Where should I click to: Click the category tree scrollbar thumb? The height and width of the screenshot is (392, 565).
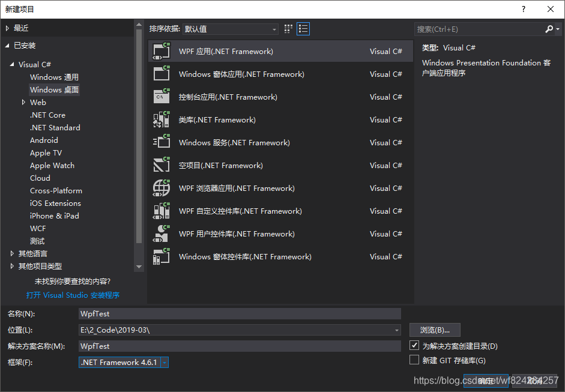(x=139, y=136)
